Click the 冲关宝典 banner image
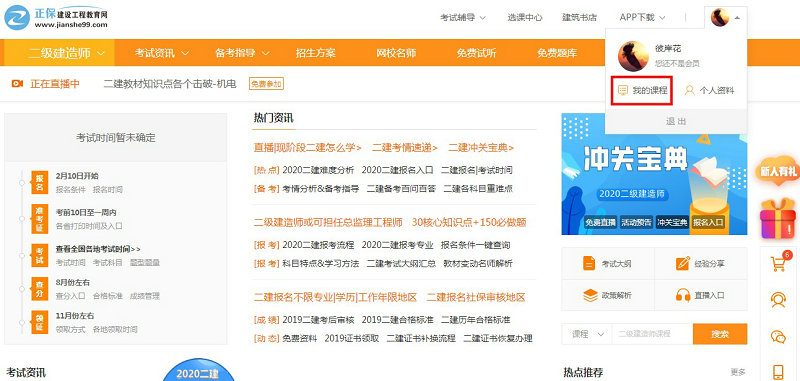The height and width of the screenshot is (381, 800). click(x=654, y=174)
